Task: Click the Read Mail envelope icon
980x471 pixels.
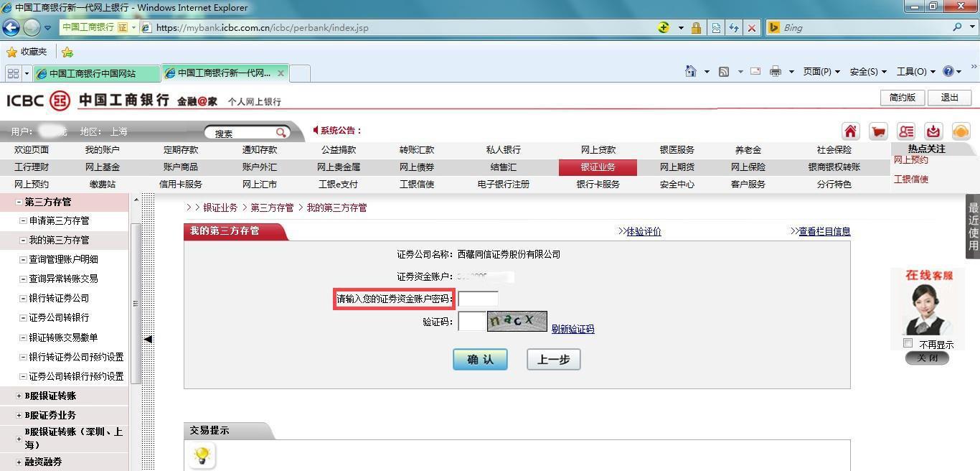Action: (755, 71)
